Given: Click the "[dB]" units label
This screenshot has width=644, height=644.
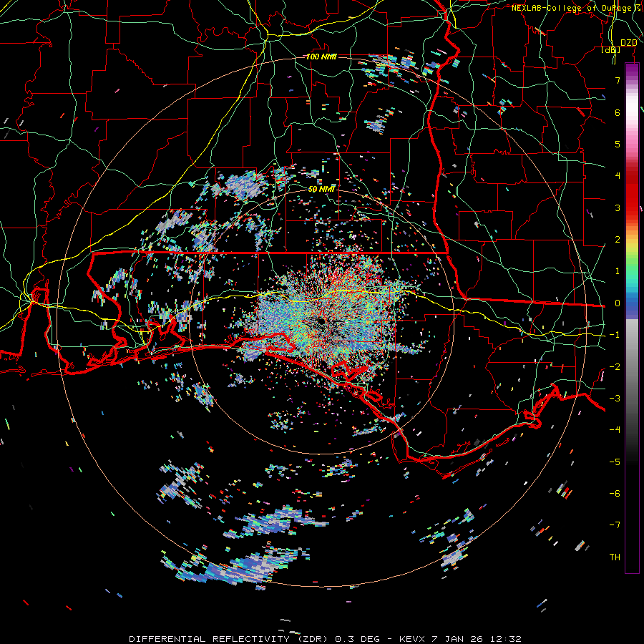Looking at the screenshot, I should 611,49.
